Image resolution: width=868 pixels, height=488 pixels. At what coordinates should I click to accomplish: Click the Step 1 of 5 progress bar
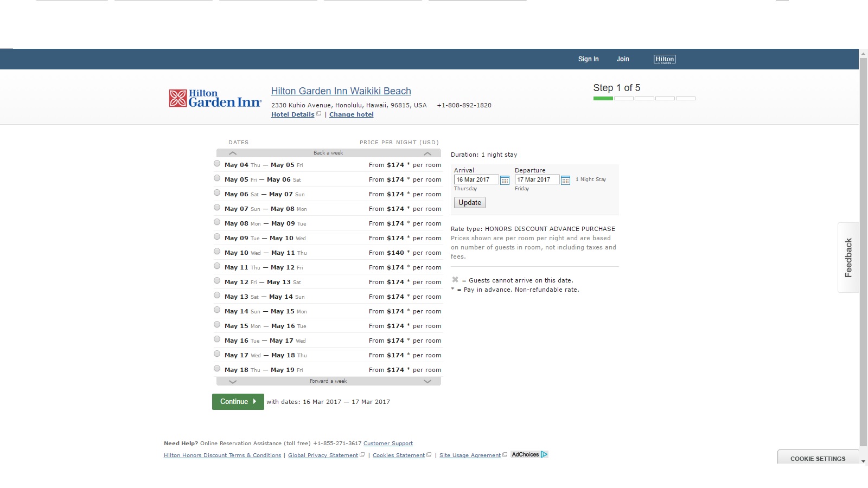tap(644, 99)
